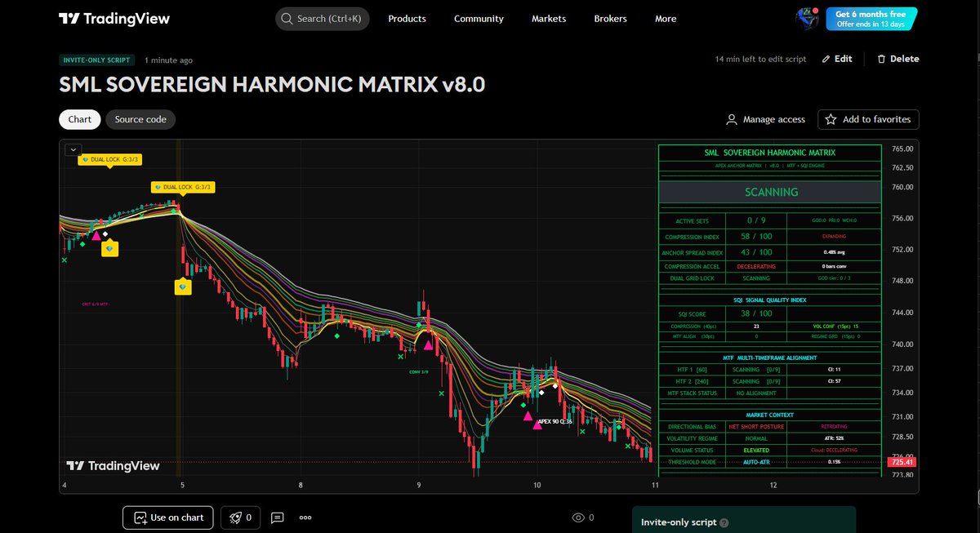980x533 pixels.
Task: Click the date label 9 on time axis
Action: pos(419,486)
